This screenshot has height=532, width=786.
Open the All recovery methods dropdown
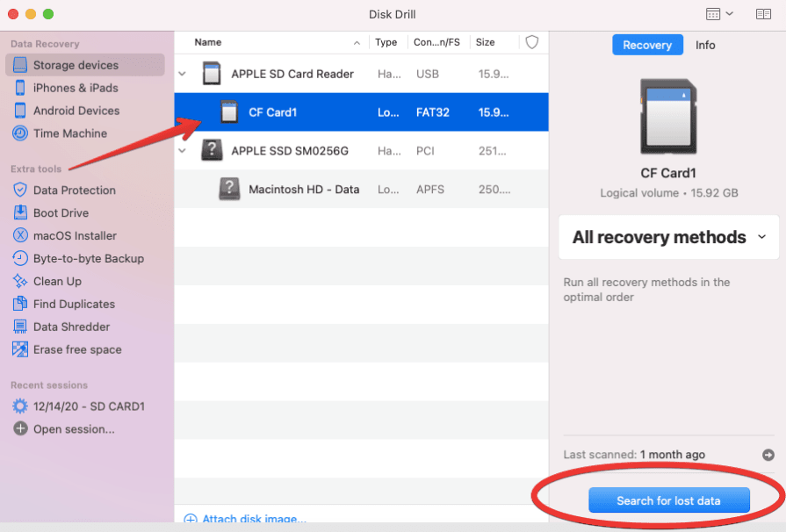669,237
